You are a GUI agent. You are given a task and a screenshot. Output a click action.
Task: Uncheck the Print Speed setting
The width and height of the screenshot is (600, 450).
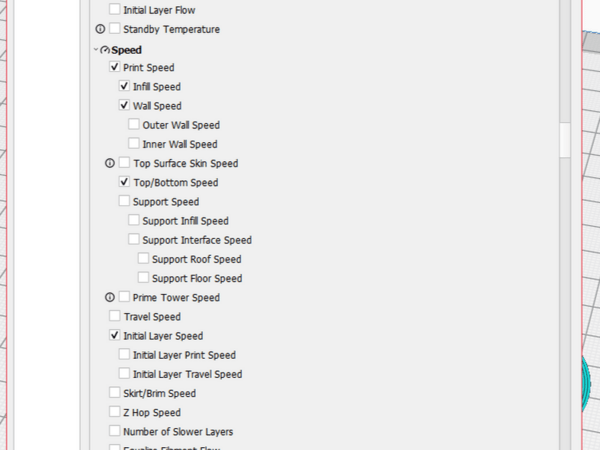(114, 67)
